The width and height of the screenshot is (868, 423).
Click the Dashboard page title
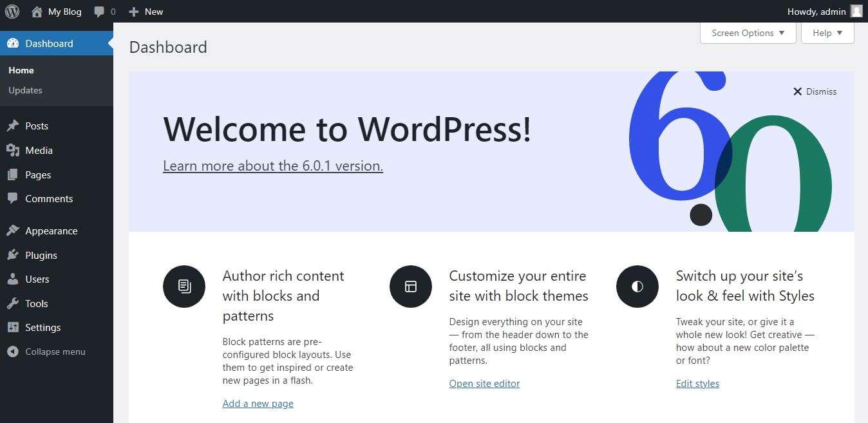(168, 47)
